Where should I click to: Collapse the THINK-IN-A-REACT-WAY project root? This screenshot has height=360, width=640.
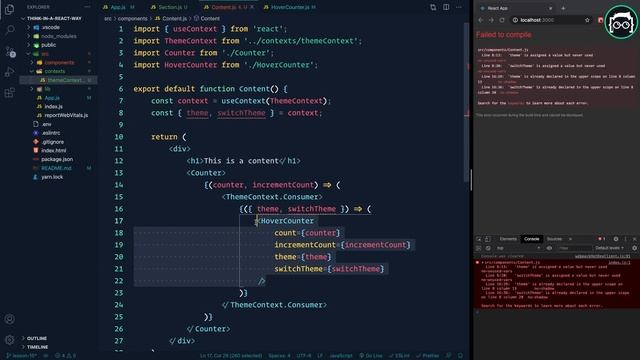[54, 18]
